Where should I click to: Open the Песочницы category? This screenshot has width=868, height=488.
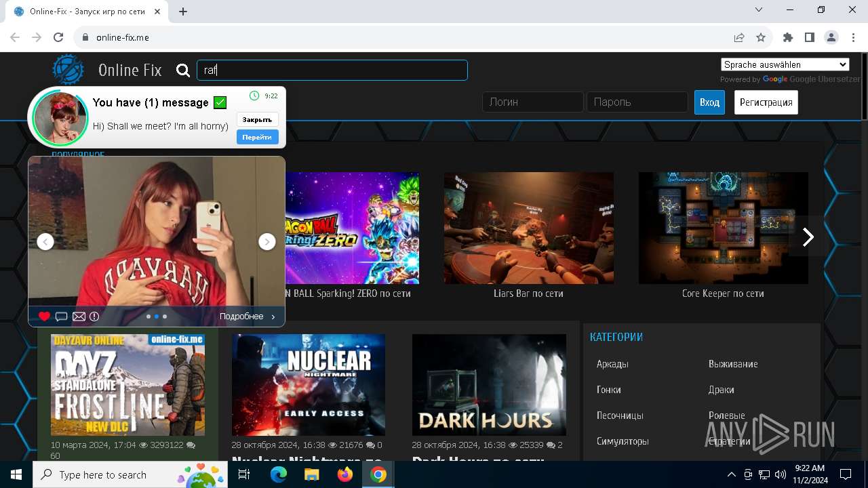point(620,415)
